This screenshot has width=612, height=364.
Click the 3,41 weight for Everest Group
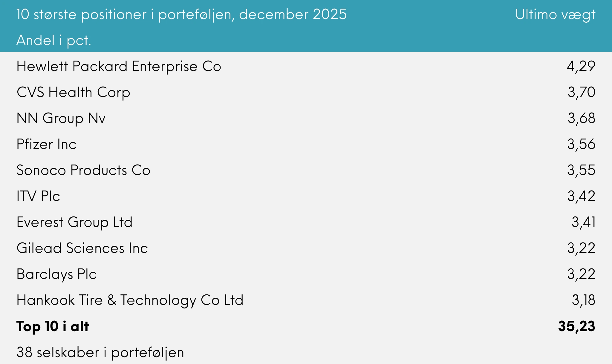[583, 222]
